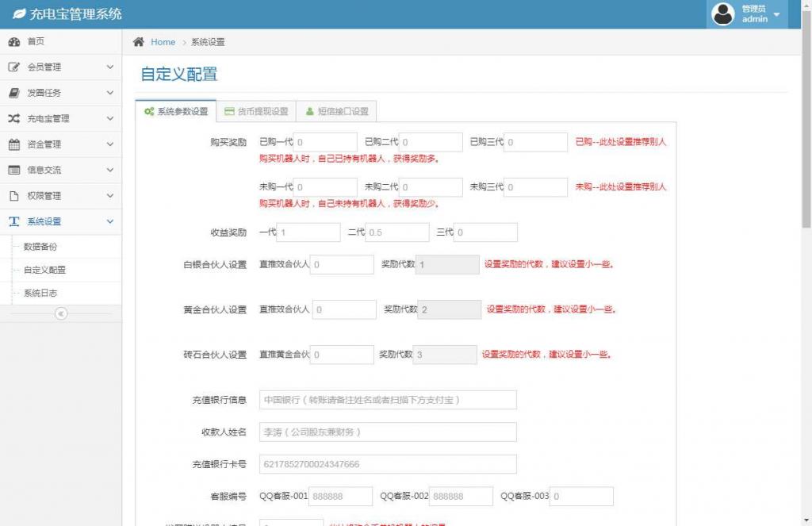Click the admin avatar in the top bar
This screenshot has width=812, height=526.
click(x=722, y=13)
